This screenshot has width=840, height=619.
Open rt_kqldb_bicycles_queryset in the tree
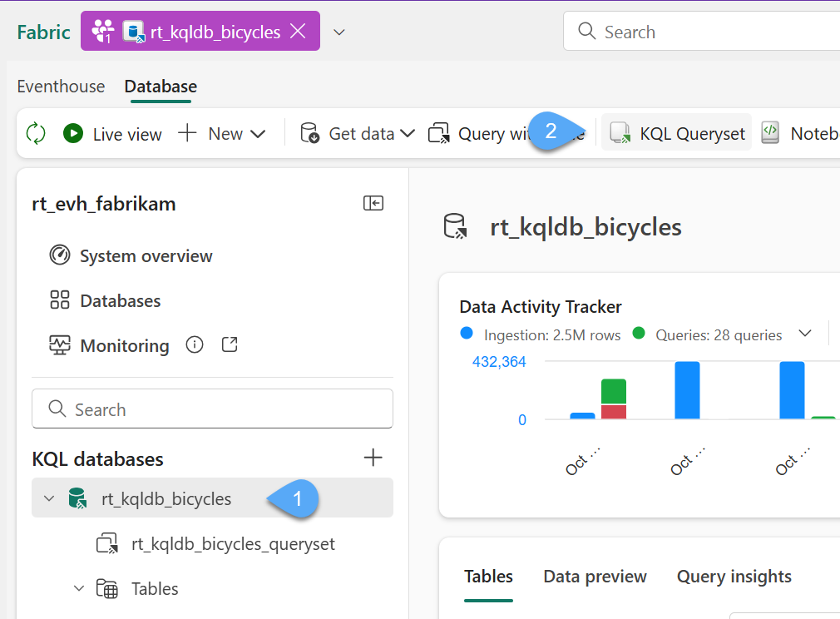[x=233, y=544]
